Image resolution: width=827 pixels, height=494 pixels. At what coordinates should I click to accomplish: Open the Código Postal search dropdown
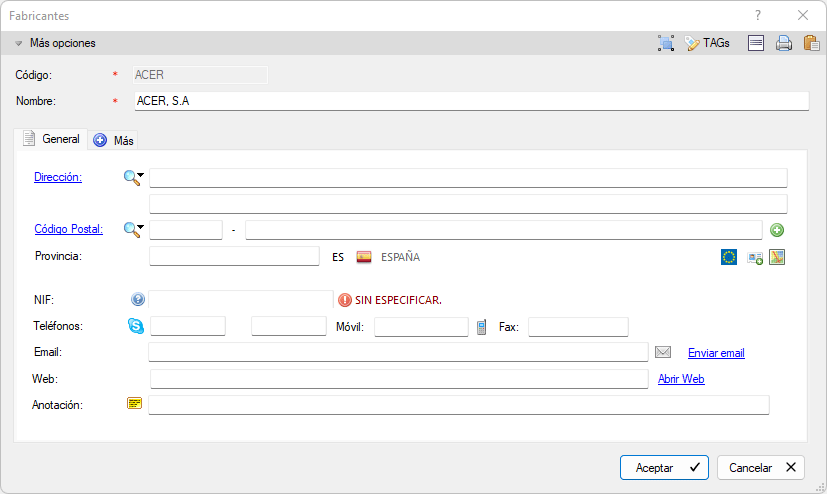[x=142, y=228]
